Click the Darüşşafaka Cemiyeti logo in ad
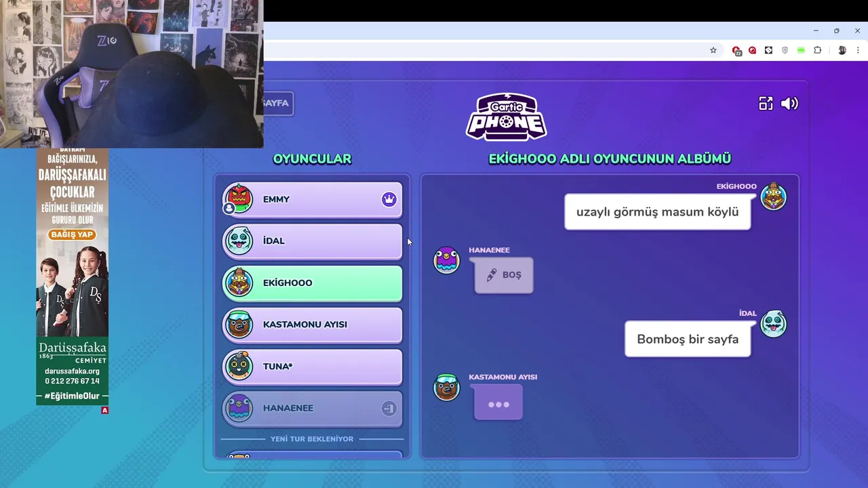 [x=72, y=352]
